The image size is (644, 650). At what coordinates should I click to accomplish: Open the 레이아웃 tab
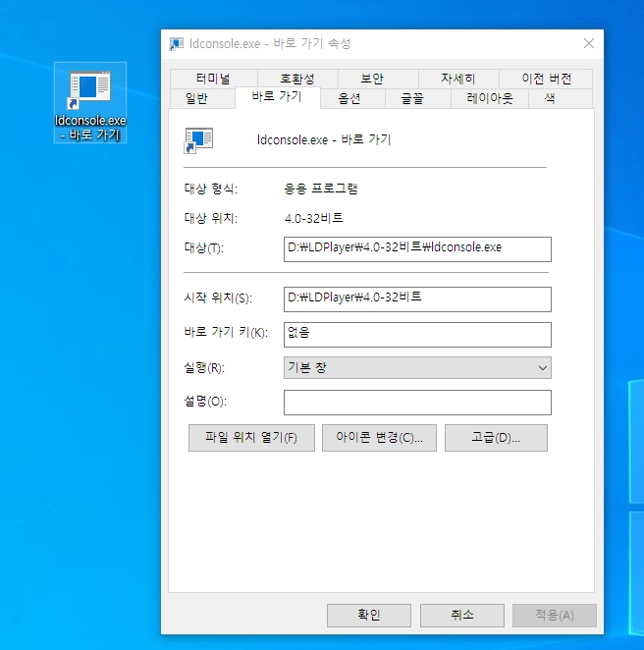point(490,98)
